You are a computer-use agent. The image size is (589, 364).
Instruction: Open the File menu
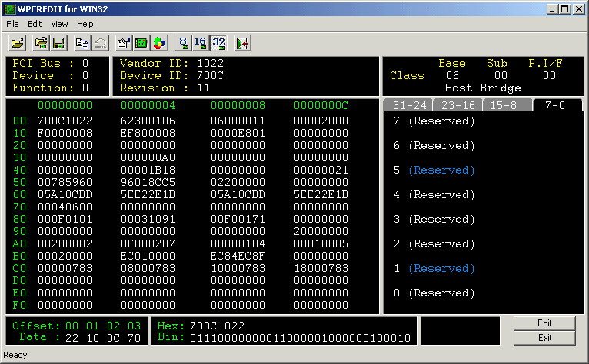tap(12, 24)
